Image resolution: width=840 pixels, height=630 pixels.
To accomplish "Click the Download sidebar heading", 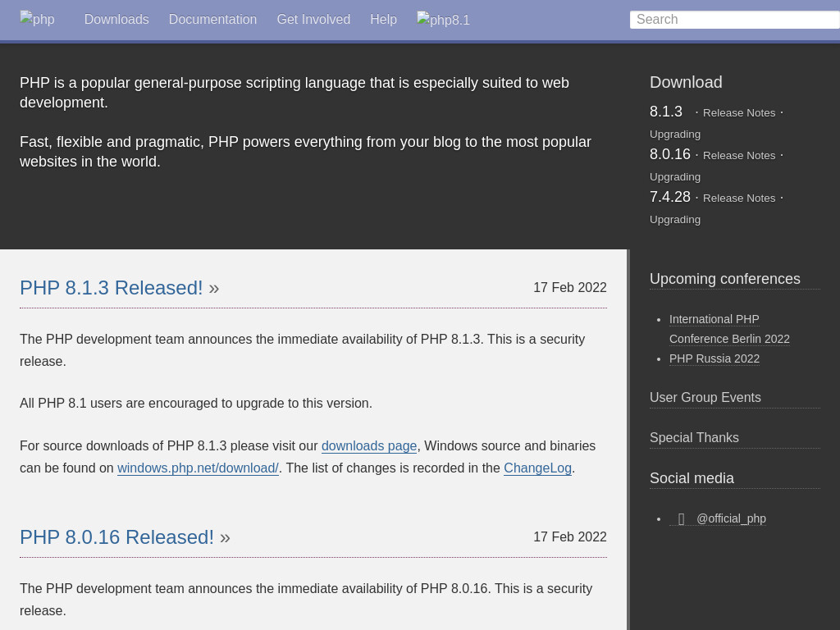I will pyautogui.click(x=686, y=83).
